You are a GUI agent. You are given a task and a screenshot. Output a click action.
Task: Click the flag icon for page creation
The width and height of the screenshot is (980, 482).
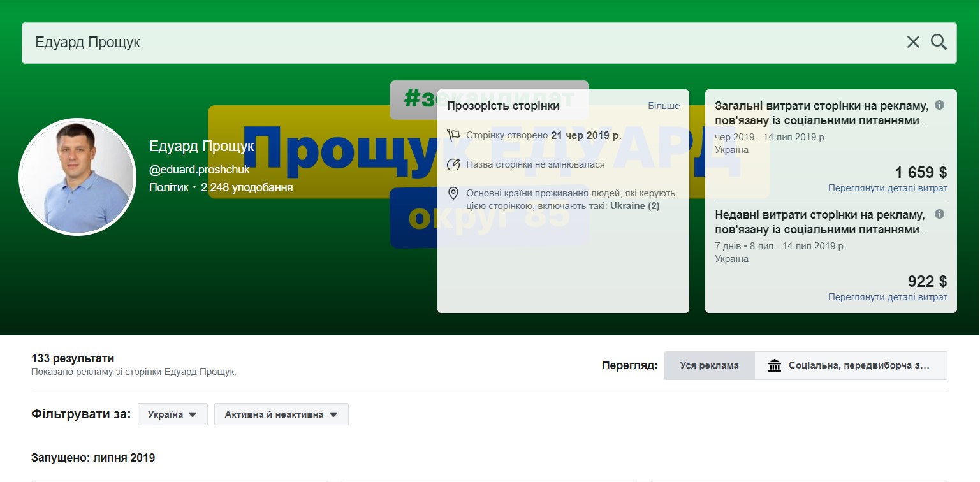453,135
